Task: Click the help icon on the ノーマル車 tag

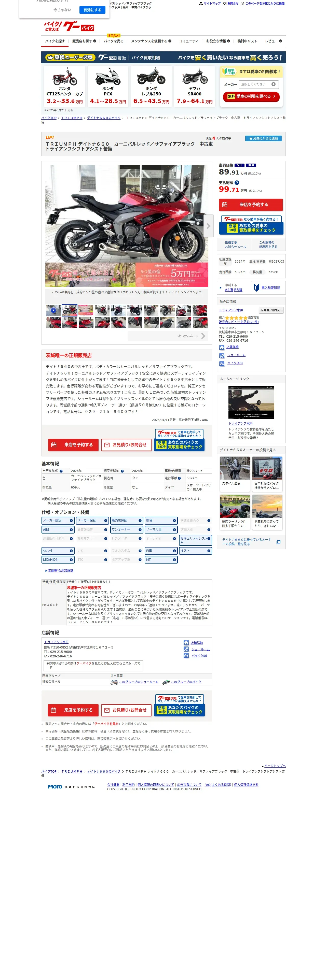Action: (174, 530)
